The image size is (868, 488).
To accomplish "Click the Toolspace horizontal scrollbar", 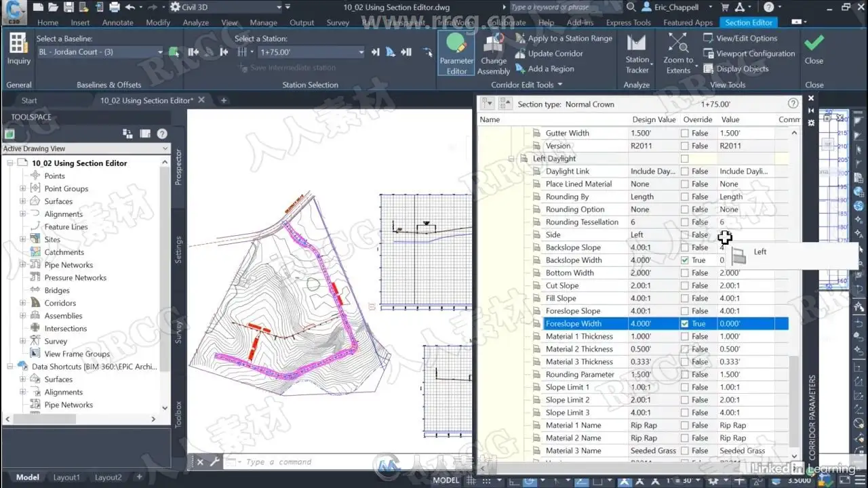I will click(x=80, y=420).
